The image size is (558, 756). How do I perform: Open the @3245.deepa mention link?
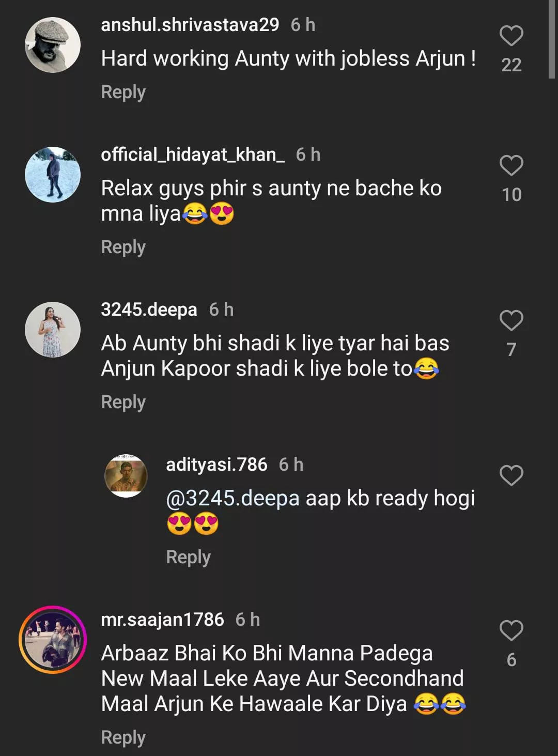pos(233,499)
